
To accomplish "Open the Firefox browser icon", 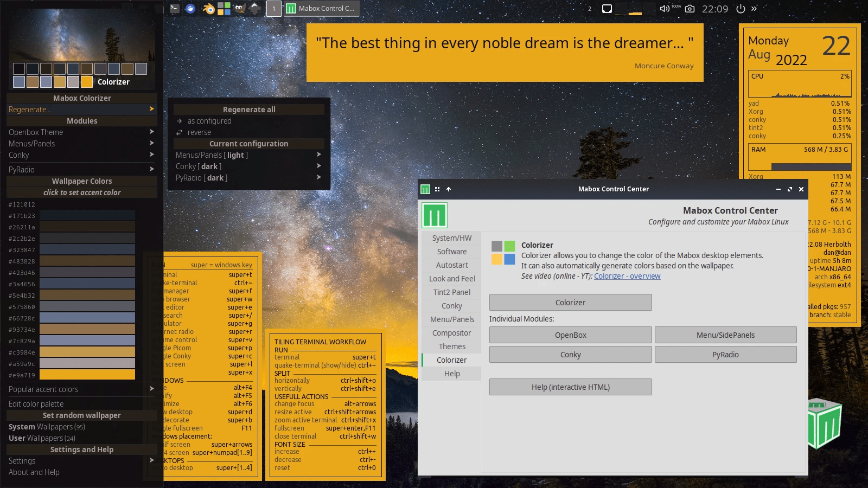I will (x=190, y=9).
